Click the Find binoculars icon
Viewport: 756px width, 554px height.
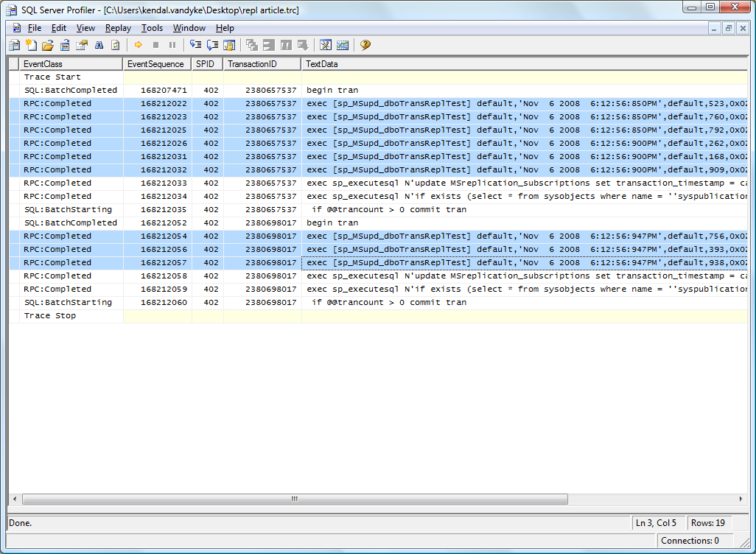coord(99,46)
